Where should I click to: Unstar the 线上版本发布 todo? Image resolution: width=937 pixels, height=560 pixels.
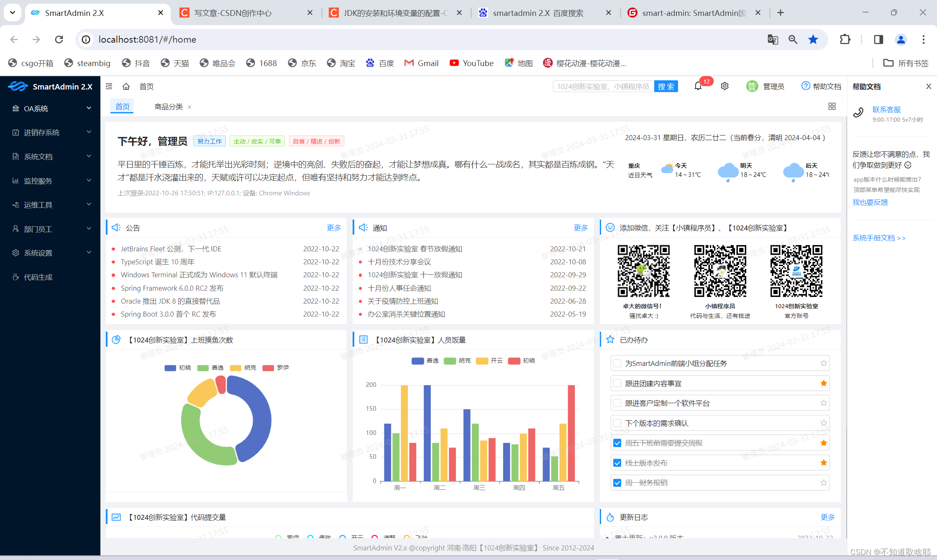click(824, 463)
